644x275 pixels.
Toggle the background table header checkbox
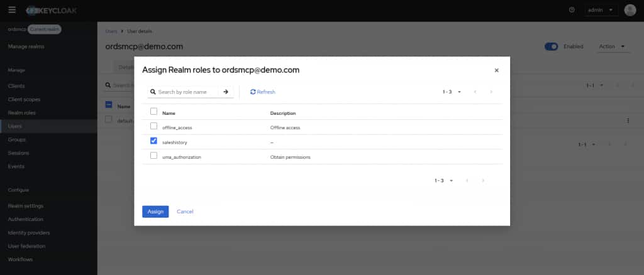109,105
